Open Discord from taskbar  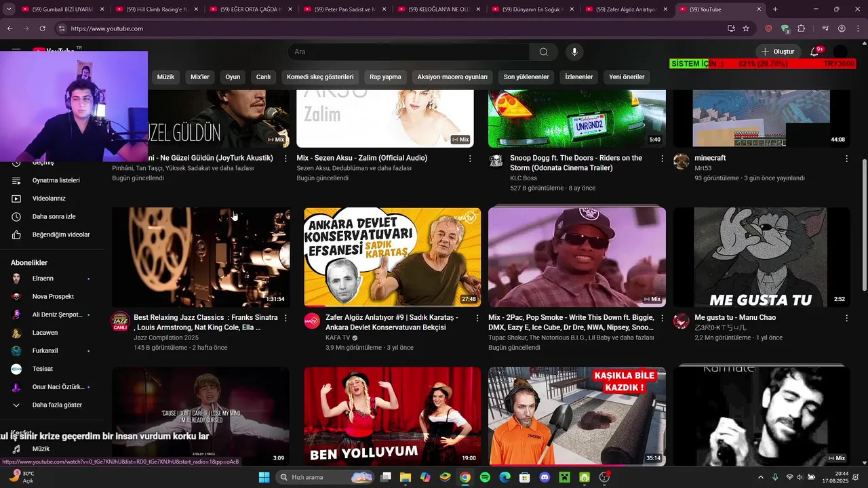pos(544,477)
